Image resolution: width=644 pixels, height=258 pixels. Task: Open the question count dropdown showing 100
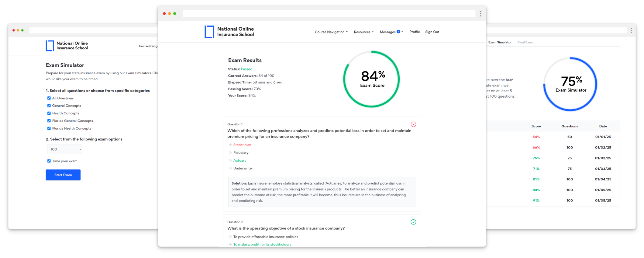pyautogui.click(x=65, y=149)
